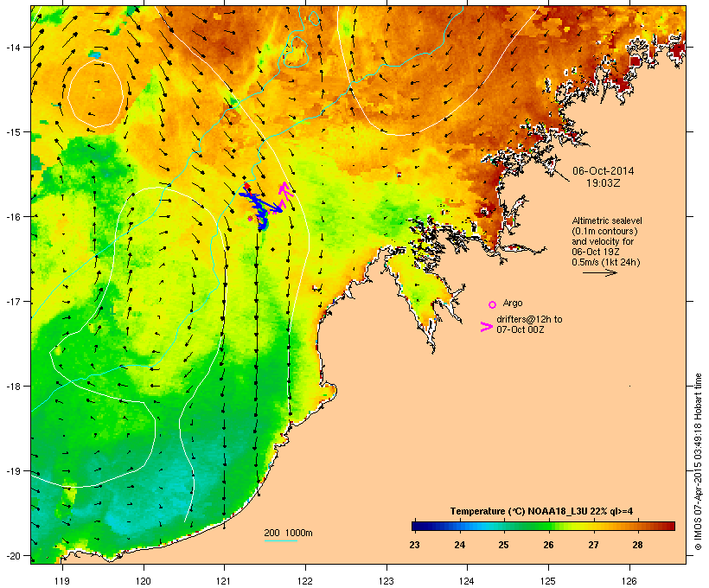709x588 pixels.
Task: Click longitude axis label 126
Action: tap(629, 581)
